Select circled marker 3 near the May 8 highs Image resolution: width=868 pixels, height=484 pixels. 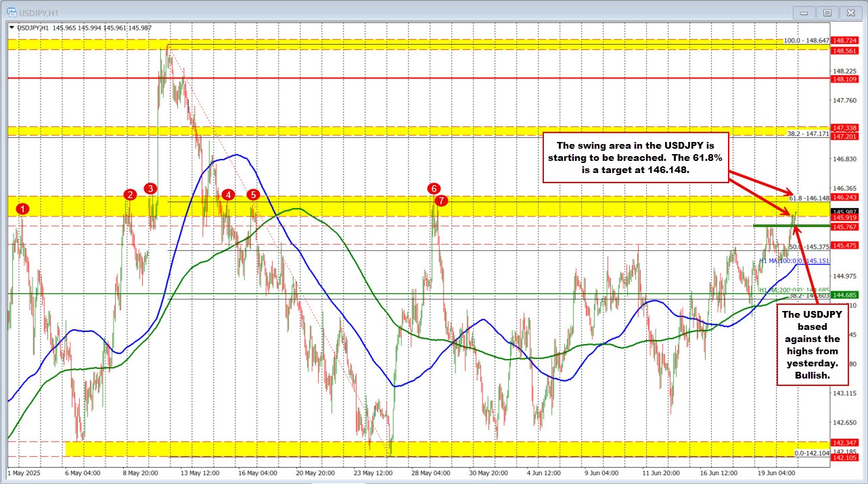[x=151, y=189]
